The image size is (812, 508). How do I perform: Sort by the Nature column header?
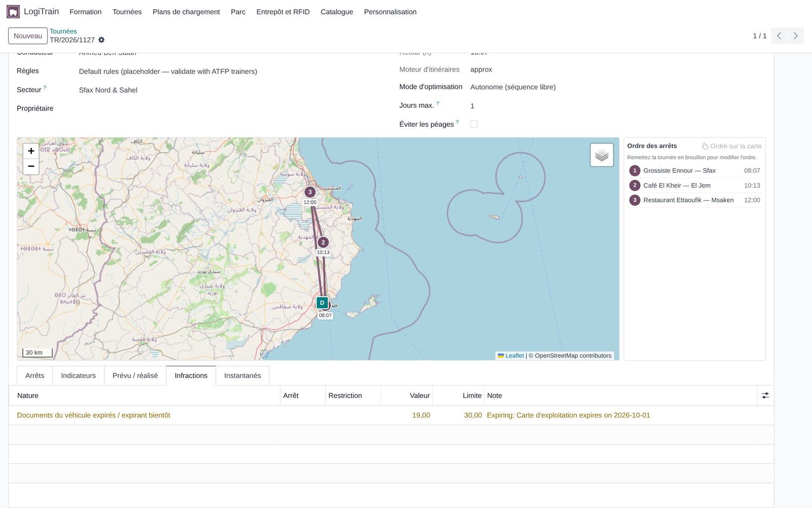coord(145,396)
